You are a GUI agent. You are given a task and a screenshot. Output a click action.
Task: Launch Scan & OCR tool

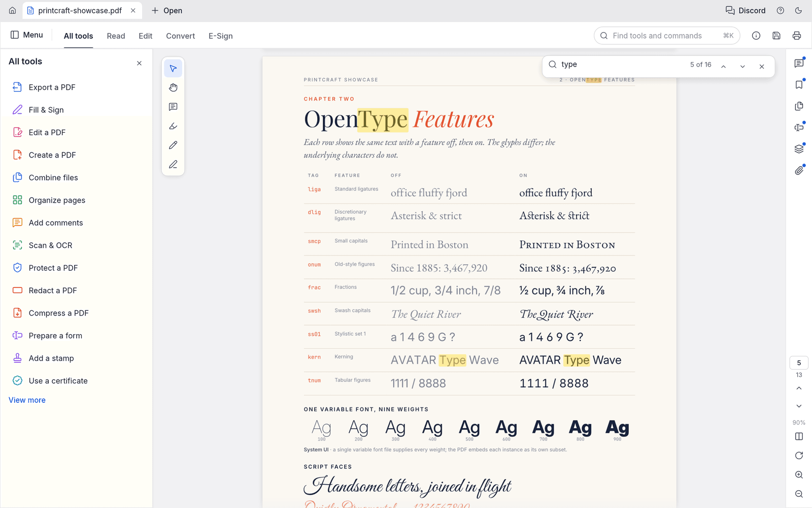[x=76, y=245]
